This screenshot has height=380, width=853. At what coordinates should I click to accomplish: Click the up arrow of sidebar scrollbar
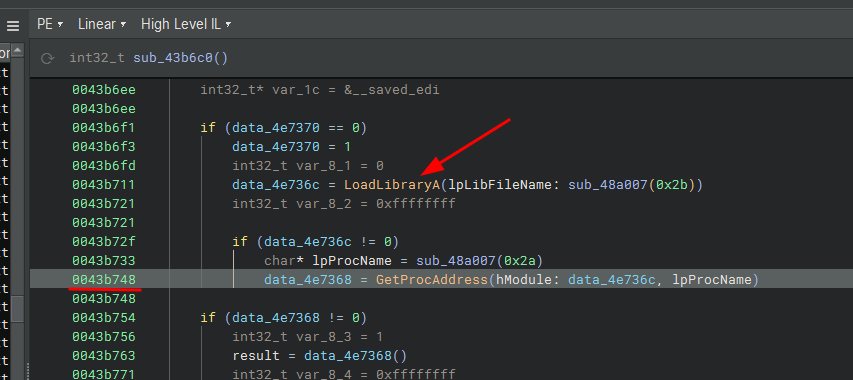(x=17, y=51)
